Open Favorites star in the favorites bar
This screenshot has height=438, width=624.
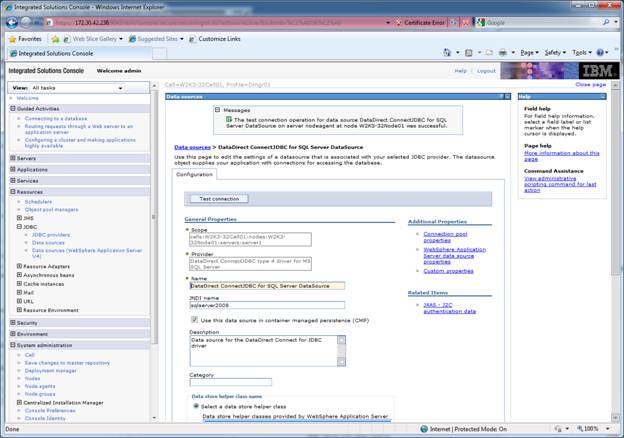click(x=26, y=38)
